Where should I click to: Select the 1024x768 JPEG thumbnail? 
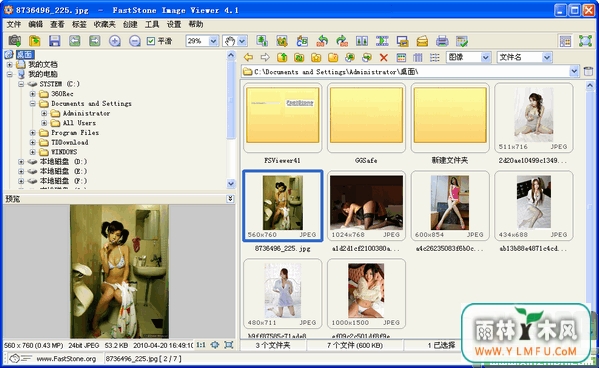(366, 206)
